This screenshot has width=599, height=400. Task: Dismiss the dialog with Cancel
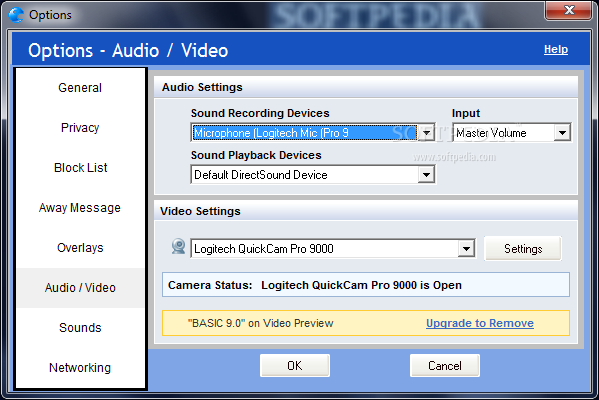(445, 366)
